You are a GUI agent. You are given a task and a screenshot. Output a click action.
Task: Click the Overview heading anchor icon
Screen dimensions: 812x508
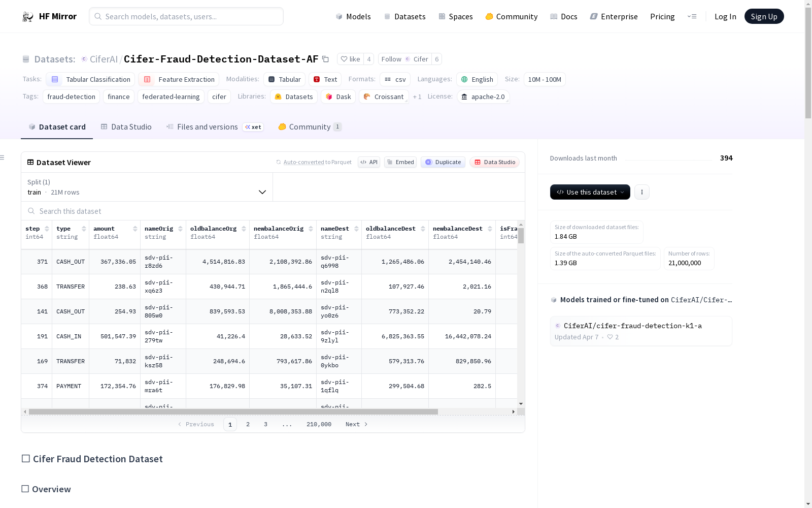(x=25, y=489)
